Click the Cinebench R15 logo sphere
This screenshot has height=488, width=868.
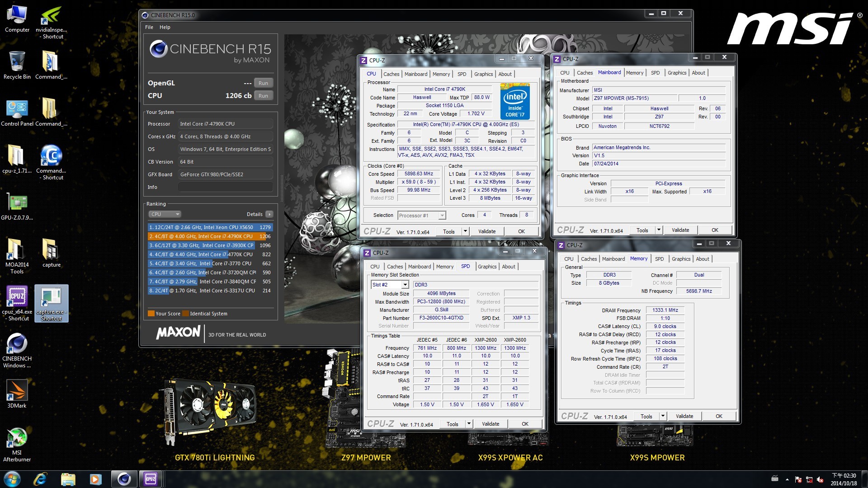159,49
